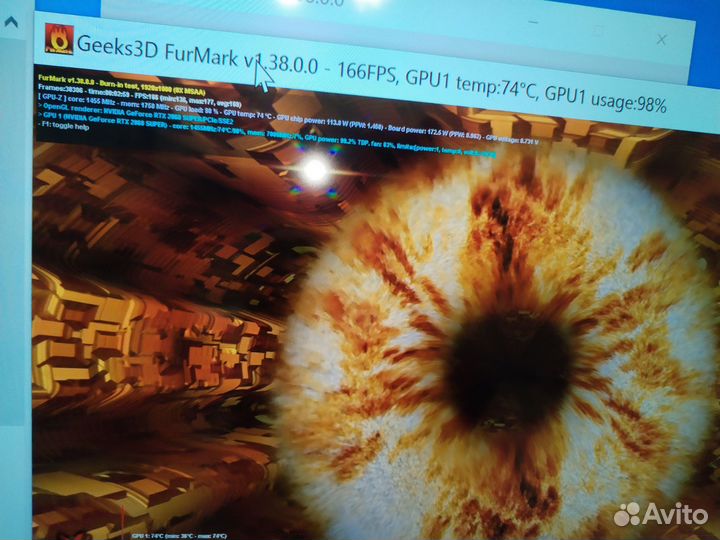Screen dimensions: 720x540
Task: Click the '166FPS' value in the title bar
Action: tap(367, 74)
